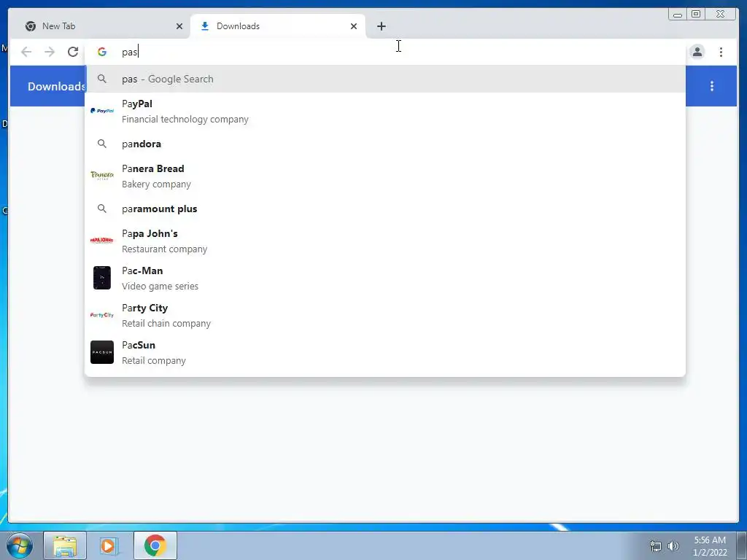Click the browser forward arrow

50,52
